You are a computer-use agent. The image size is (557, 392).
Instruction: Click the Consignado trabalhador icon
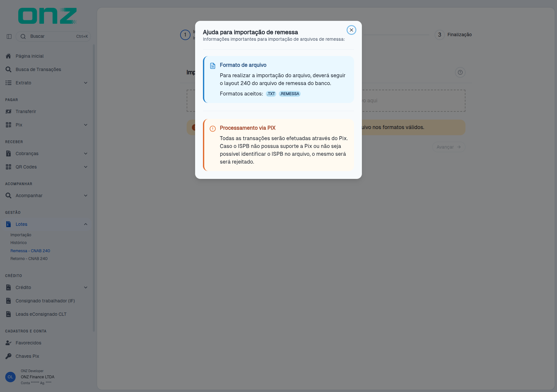8,301
